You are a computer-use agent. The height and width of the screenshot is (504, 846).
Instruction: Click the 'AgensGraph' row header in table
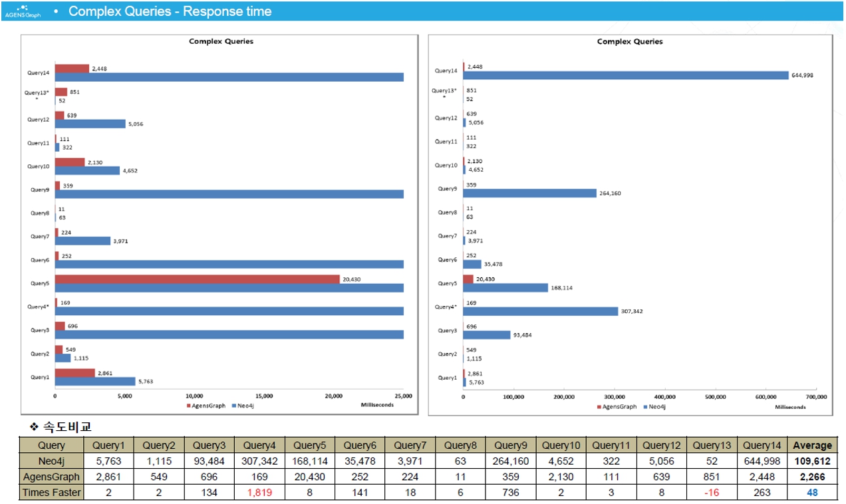[x=51, y=476]
